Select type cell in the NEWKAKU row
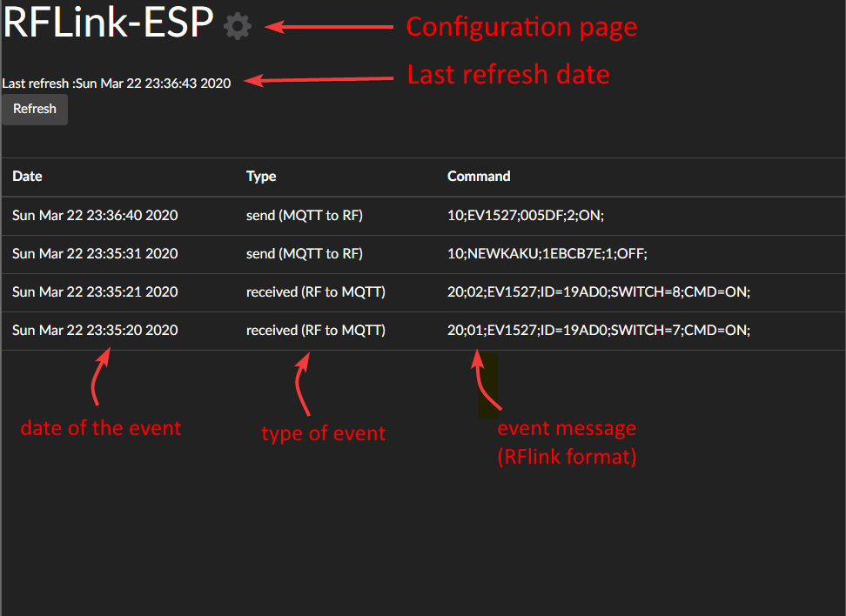 [x=305, y=253]
